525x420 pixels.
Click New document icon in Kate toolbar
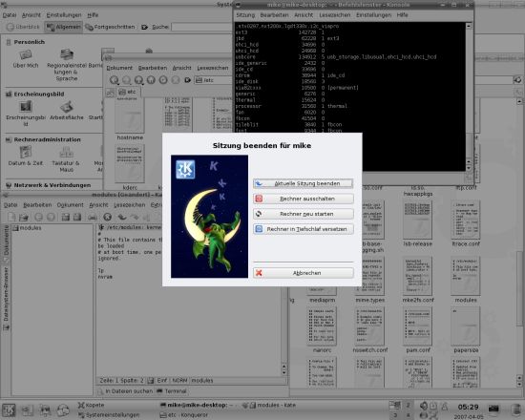(x=11, y=217)
